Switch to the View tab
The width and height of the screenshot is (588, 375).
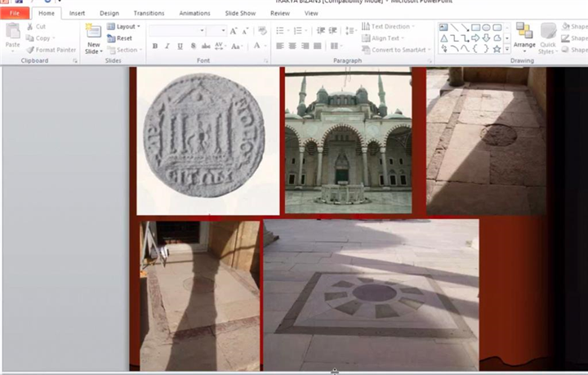[x=311, y=13]
